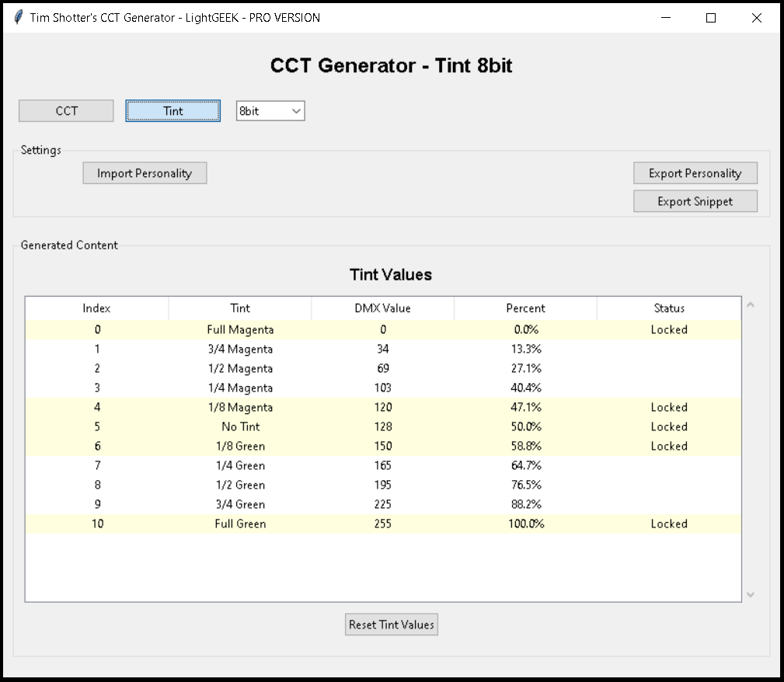Click DMX Value 103 cell
Screen dimensions: 784x682
pyautogui.click(x=382, y=388)
